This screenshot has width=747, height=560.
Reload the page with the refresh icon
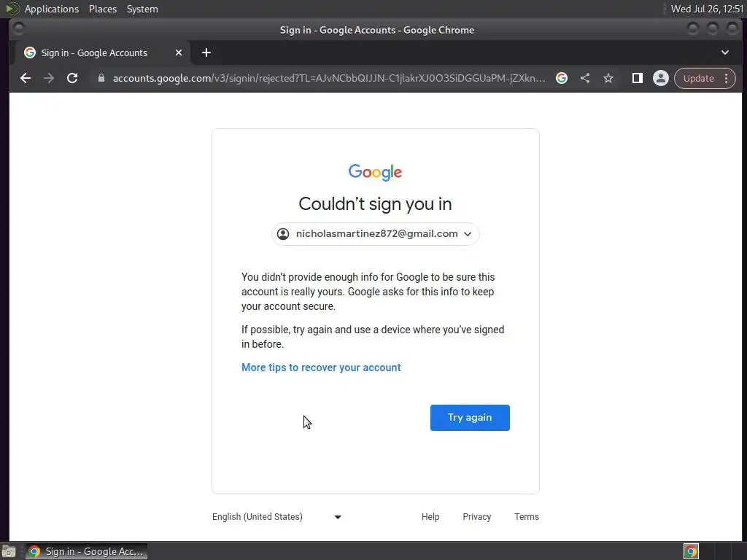point(72,78)
